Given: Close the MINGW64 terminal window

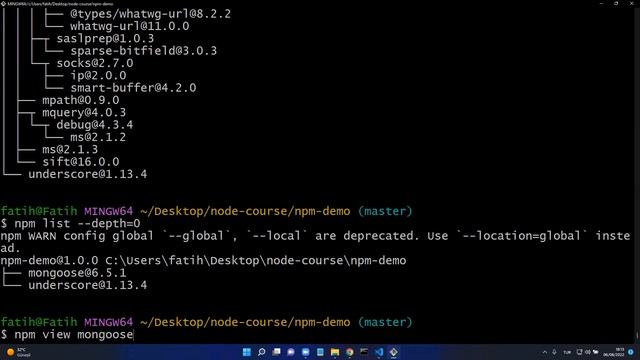Looking at the screenshot, I should (x=631, y=3).
